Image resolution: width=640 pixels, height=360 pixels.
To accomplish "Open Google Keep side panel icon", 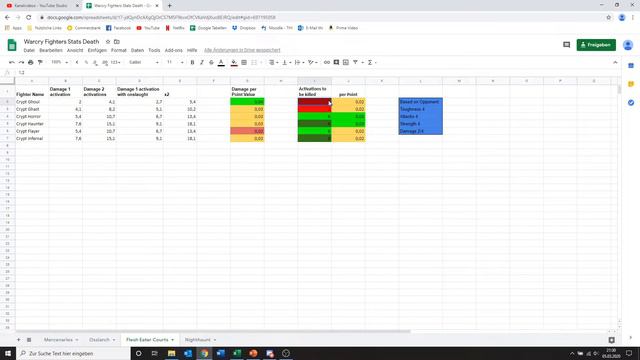I will [x=631, y=84].
